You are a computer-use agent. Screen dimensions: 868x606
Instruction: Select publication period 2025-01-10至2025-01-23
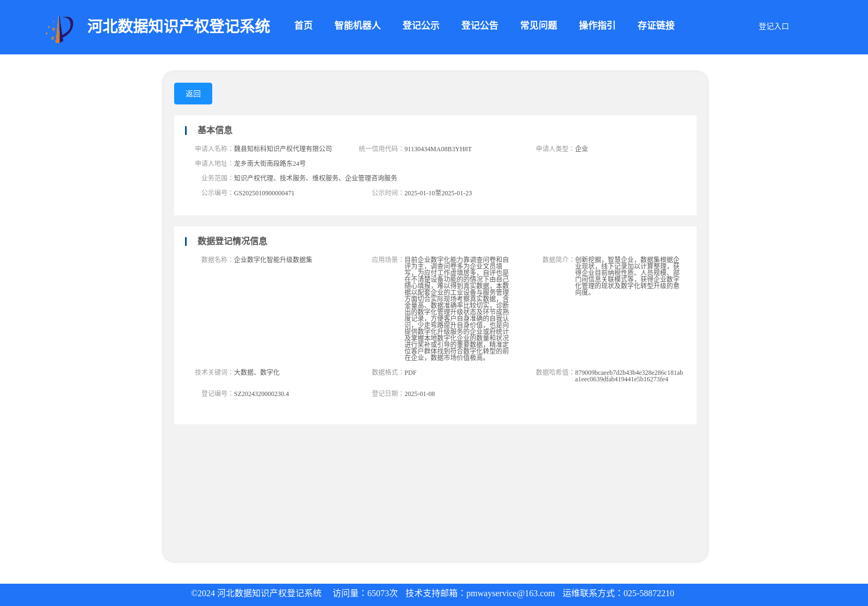(x=438, y=193)
